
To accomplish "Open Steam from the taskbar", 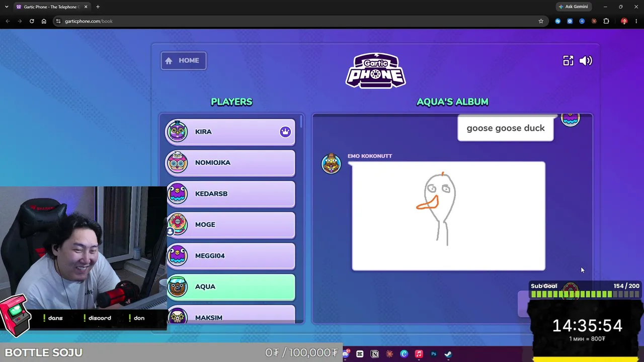I will [448, 354].
